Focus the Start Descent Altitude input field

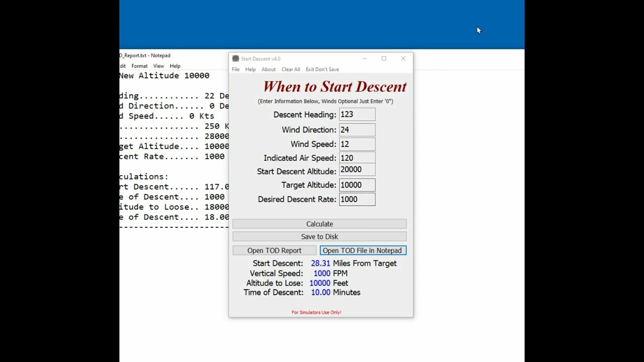(x=357, y=170)
